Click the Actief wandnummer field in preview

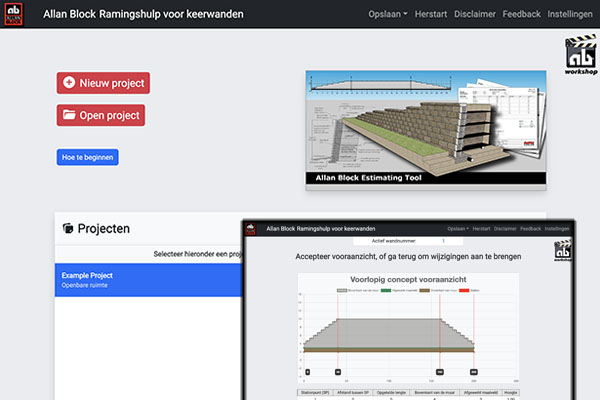(x=408, y=241)
